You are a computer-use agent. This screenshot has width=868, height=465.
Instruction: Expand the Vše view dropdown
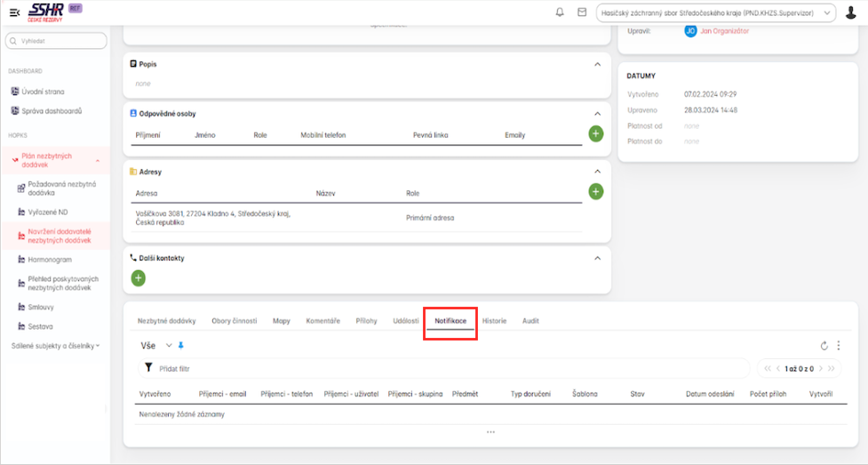click(168, 345)
